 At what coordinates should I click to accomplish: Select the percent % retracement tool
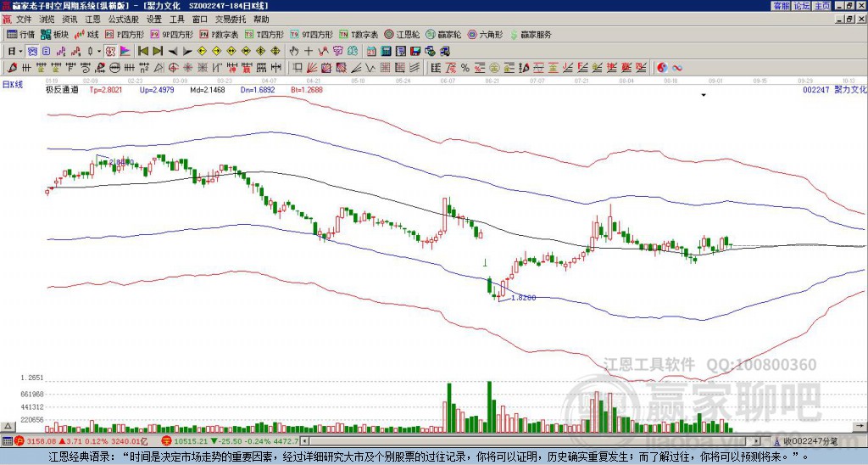pyautogui.click(x=465, y=68)
